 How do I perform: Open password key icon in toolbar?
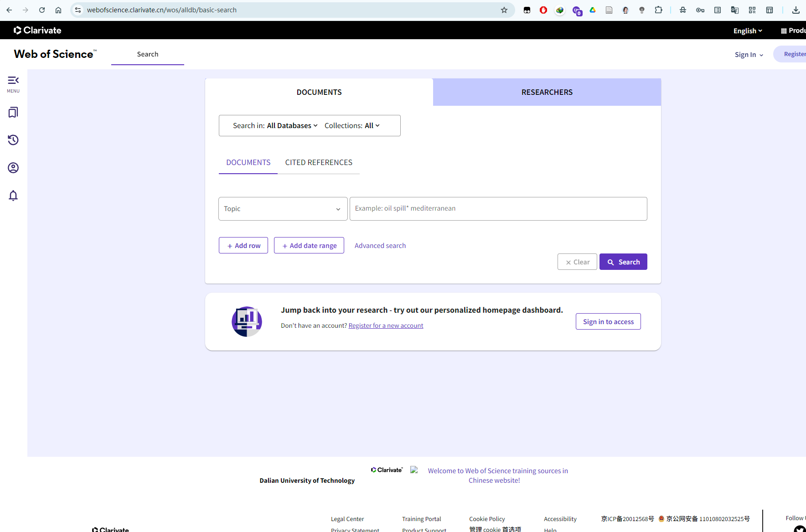700,10
